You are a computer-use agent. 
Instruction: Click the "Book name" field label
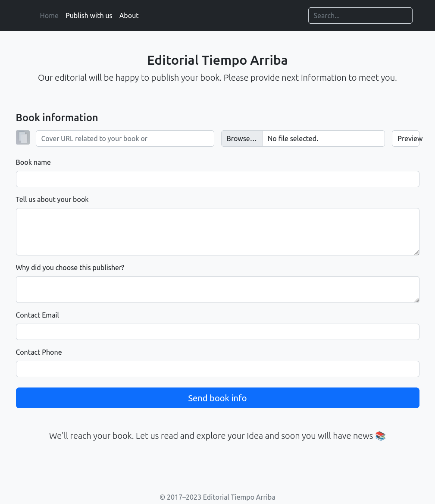point(33,162)
